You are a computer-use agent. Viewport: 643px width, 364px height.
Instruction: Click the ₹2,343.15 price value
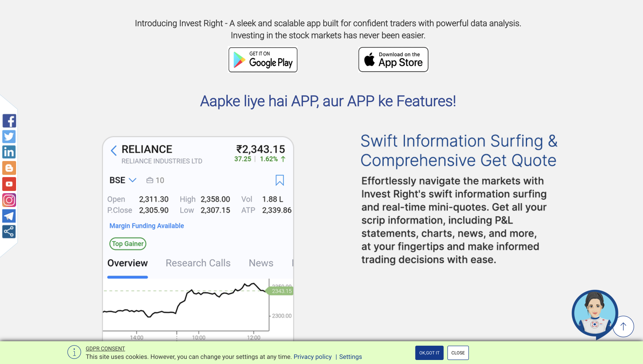260,149
